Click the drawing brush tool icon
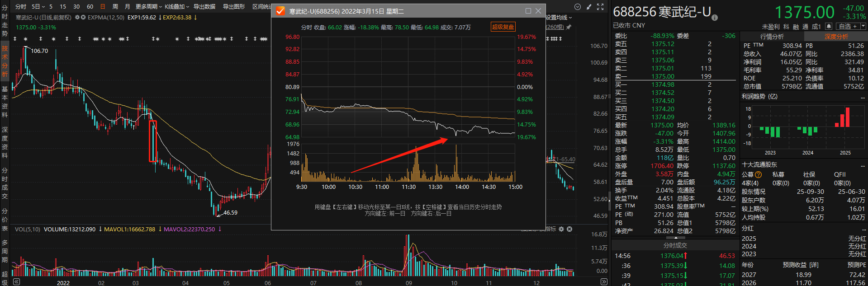 588,7
